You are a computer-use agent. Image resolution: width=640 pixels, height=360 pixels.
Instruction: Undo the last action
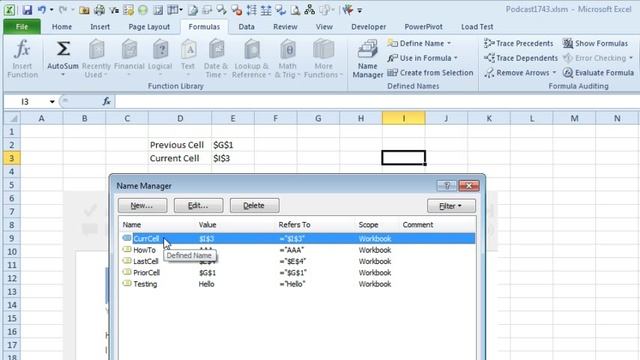coord(42,10)
